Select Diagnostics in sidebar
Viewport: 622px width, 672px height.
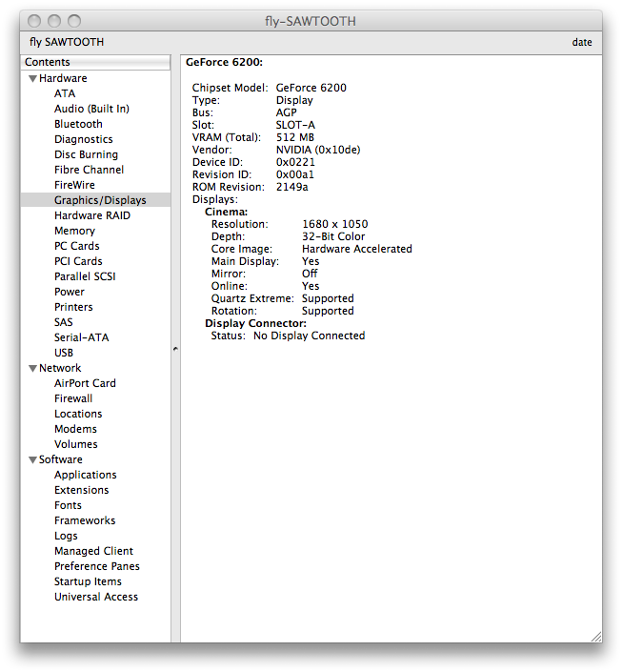84,139
